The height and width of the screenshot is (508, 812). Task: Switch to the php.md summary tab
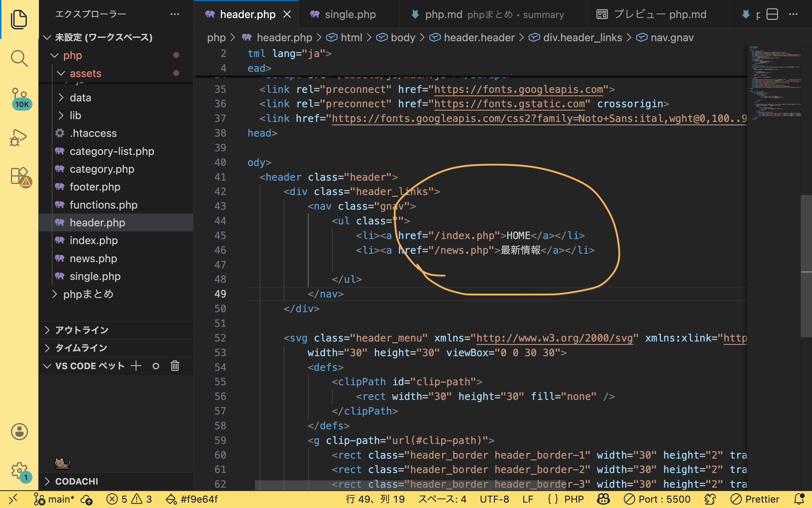click(x=493, y=14)
